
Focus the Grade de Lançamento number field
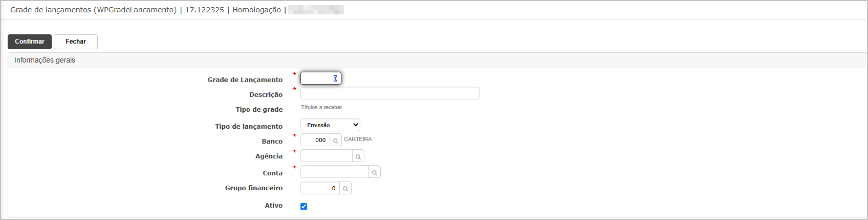[320, 78]
